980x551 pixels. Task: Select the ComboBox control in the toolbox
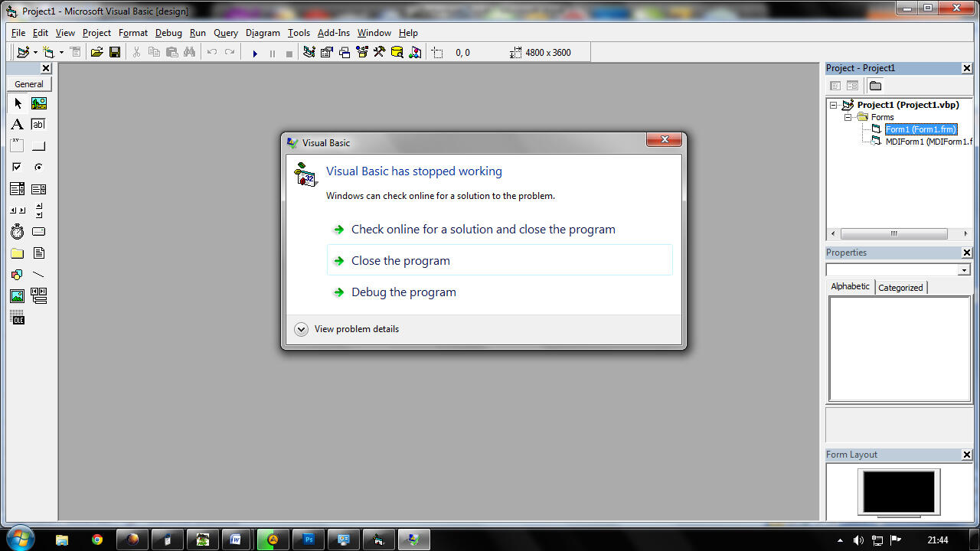pos(18,189)
